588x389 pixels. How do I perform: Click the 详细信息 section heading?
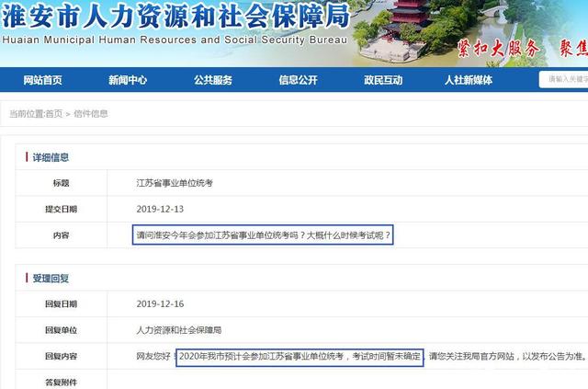[51, 157]
